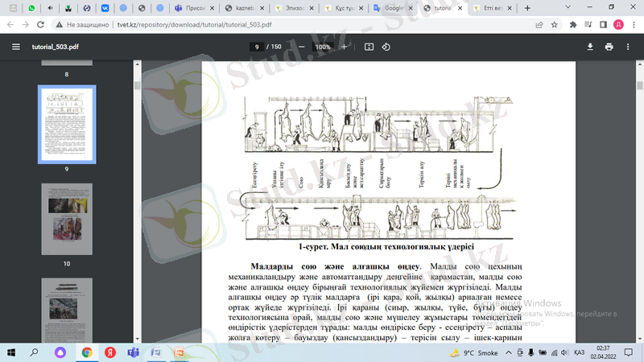Open Word from the taskbar
Screen dimensions: 644x362
click(x=156, y=352)
